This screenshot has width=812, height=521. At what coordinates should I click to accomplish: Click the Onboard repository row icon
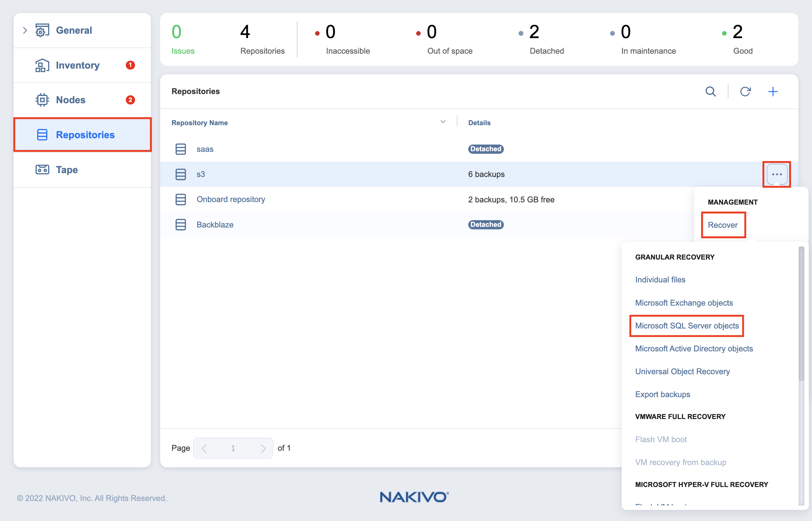[181, 199]
